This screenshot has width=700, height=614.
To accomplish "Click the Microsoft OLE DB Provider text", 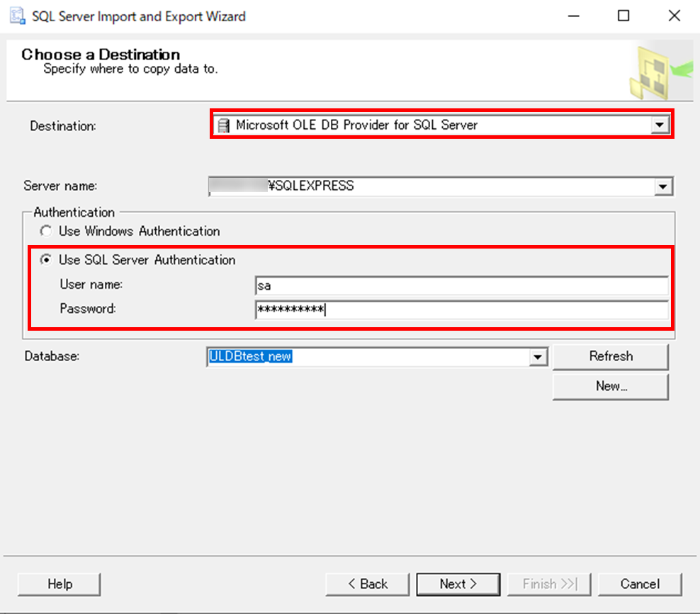I will click(x=356, y=125).
